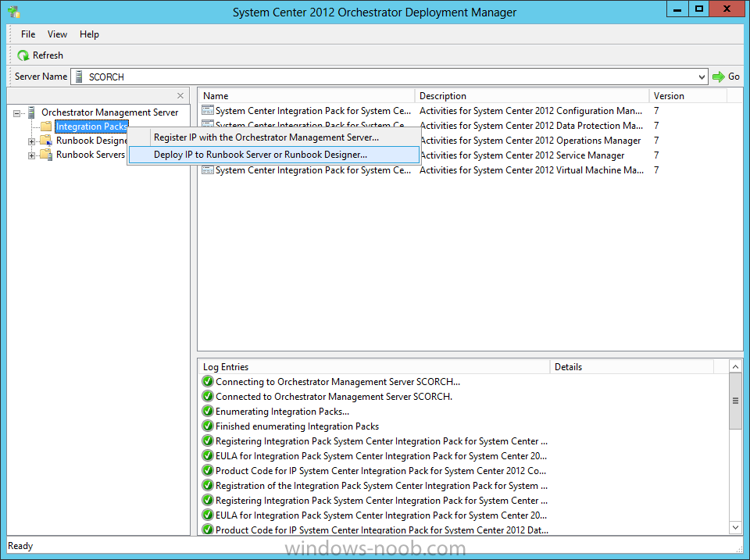This screenshot has width=750, height=560.
Task: Click the Integration Packs folder icon
Action: [46, 127]
